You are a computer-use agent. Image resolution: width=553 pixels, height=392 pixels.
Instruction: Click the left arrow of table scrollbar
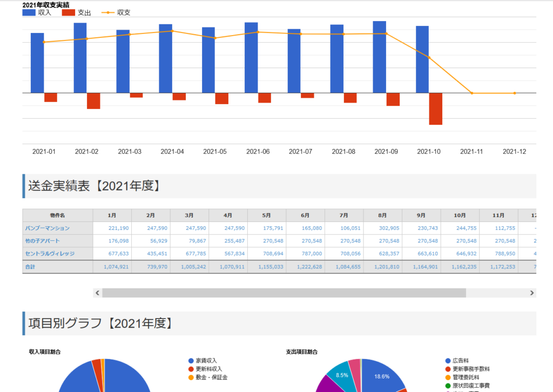(98, 293)
